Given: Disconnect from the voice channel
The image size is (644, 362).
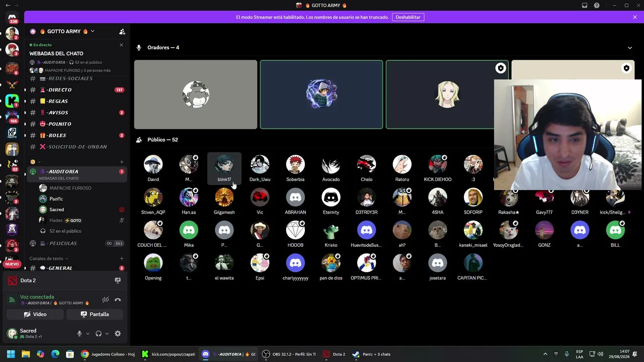Looking at the screenshot, I should click(x=118, y=300).
